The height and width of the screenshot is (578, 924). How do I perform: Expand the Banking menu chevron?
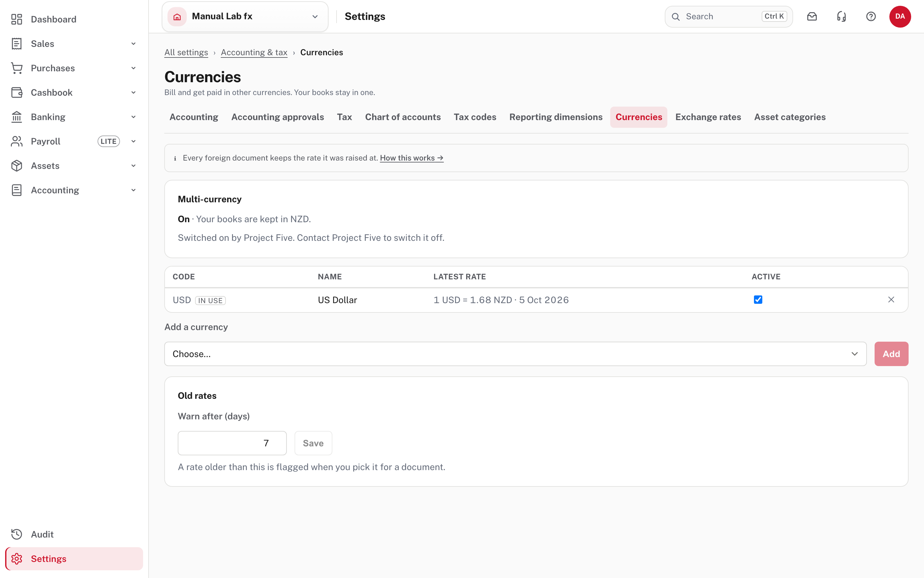click(x=133, y=117)
